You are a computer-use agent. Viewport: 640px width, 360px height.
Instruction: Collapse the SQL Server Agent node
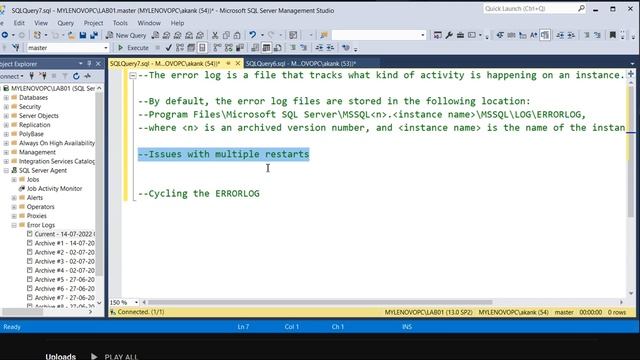tap(6, 170)
